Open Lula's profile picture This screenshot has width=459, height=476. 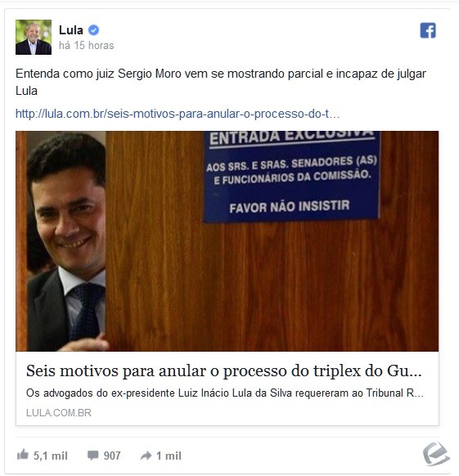click(34, 37)
